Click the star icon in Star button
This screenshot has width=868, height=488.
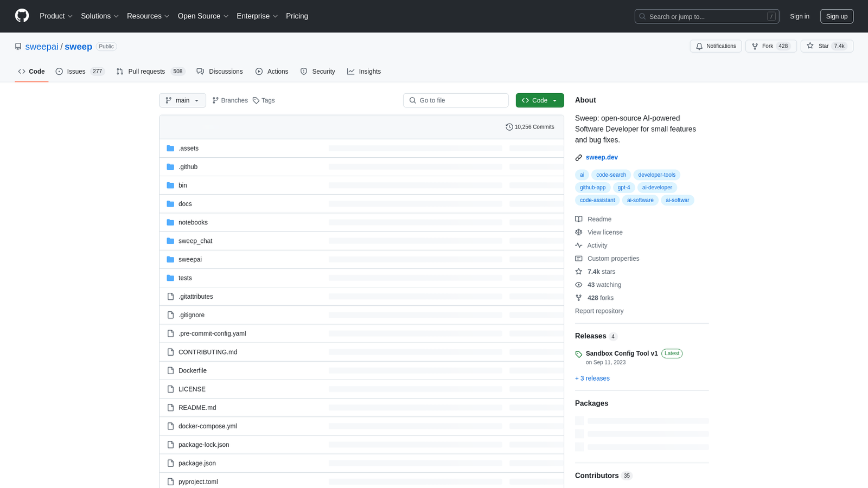(810, 46)
